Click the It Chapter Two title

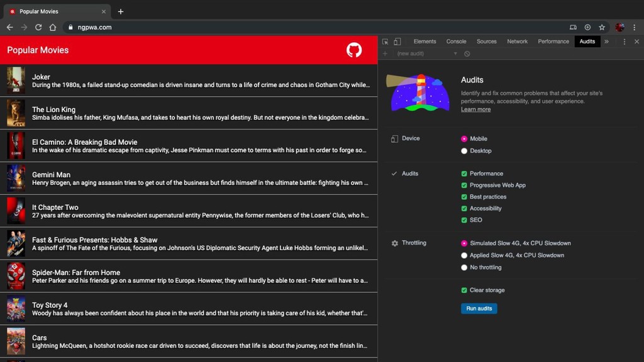pos(55,207)
